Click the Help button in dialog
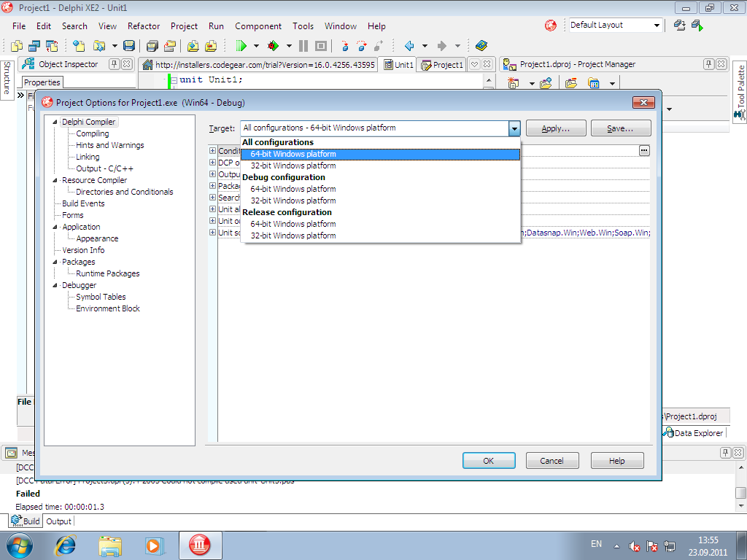This screenshot has width=747, height=560. (617, 461)
